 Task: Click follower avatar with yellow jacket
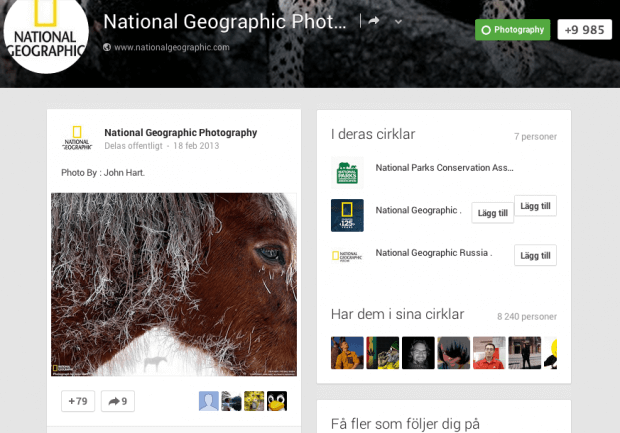click(x=347, y=353)
